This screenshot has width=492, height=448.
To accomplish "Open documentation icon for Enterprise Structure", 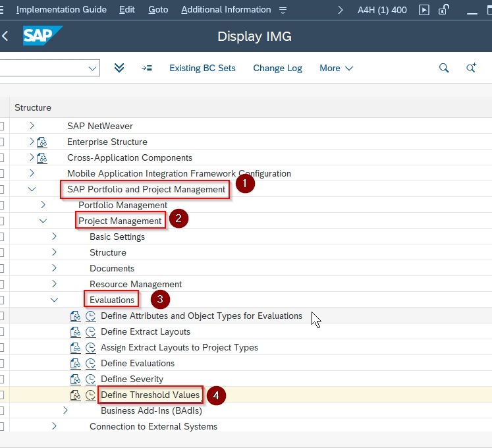I will (42, 142).
